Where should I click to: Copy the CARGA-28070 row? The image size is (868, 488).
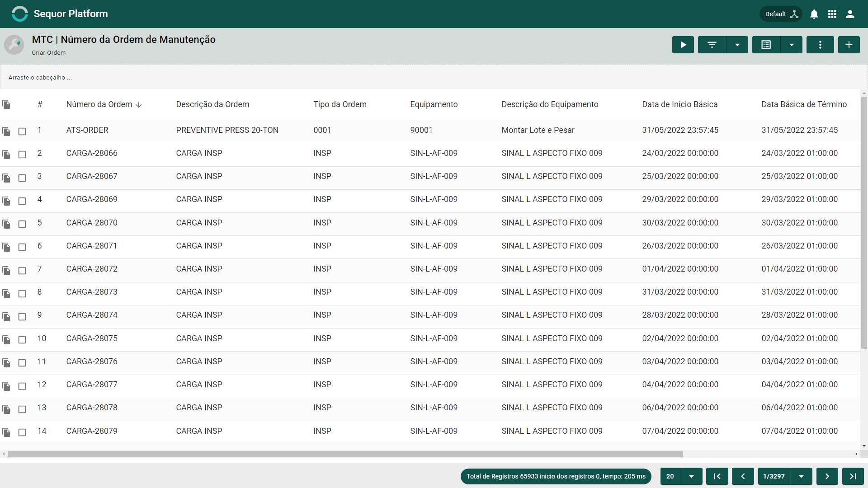(x=6, y=224)
